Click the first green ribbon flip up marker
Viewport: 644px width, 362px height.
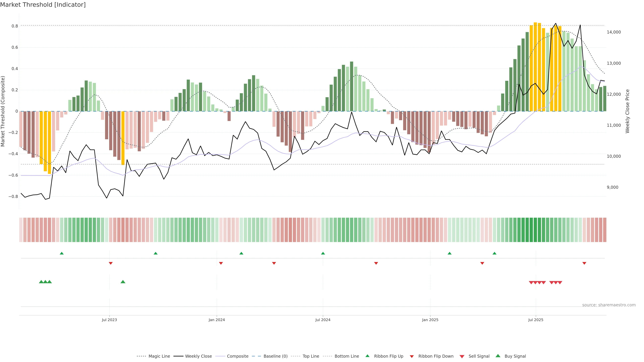[x=62, y=253]
